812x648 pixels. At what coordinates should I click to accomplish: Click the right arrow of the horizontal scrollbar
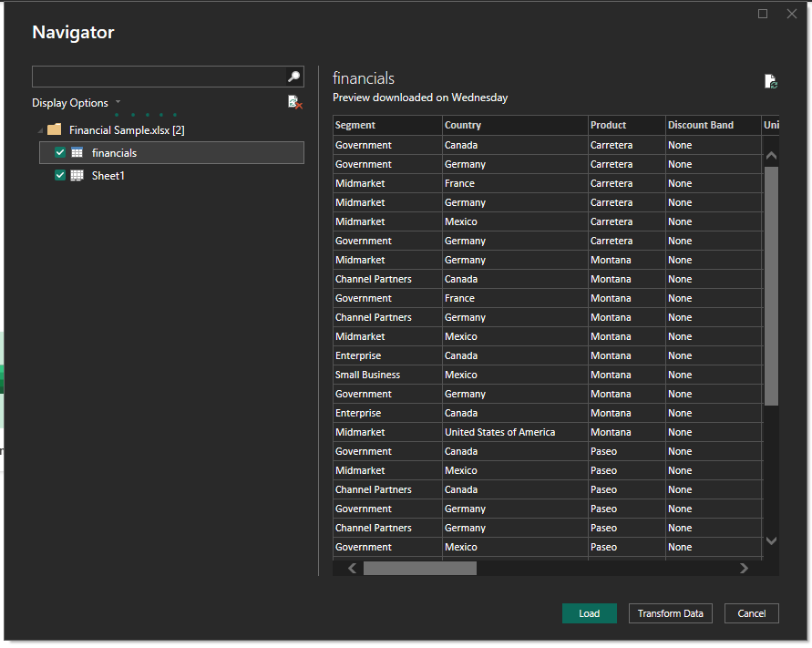[x=745, y=567]
